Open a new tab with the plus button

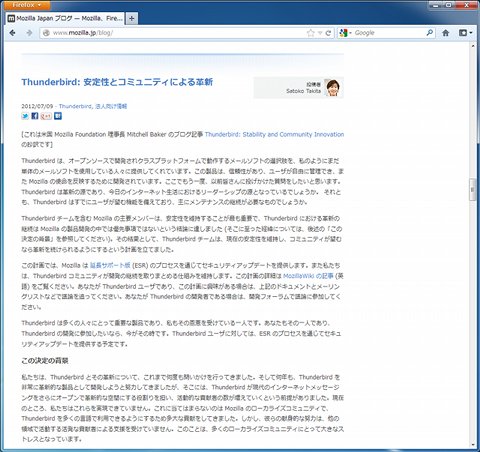(132, 19)
